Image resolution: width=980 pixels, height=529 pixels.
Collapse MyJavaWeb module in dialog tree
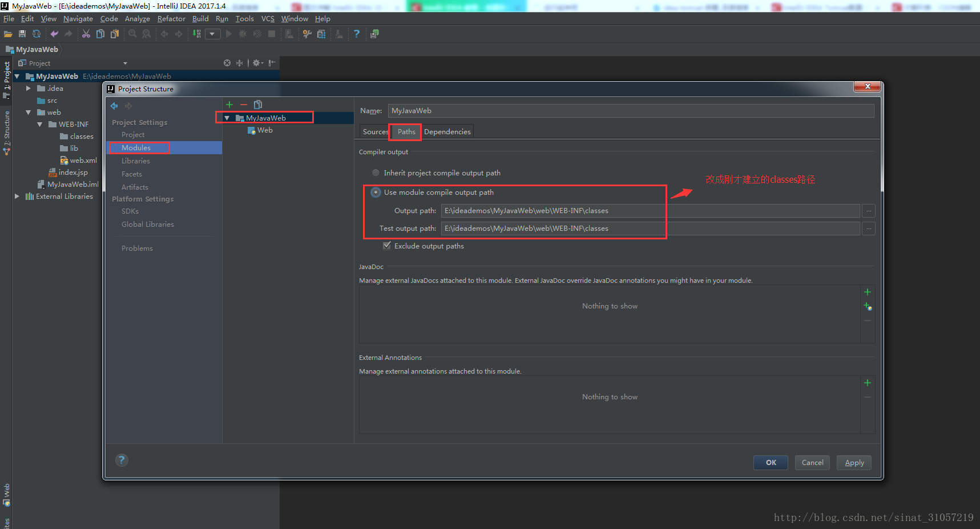pyautogui.click(x=227, y=118)
